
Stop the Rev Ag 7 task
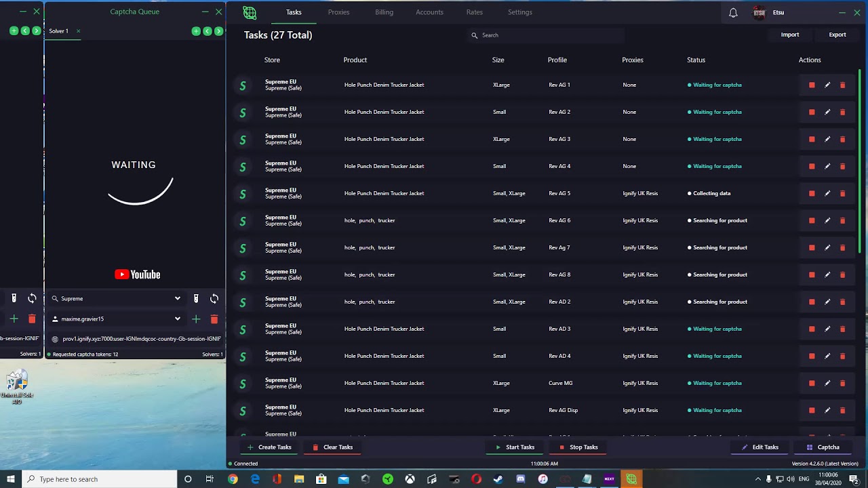coord(812,247)
